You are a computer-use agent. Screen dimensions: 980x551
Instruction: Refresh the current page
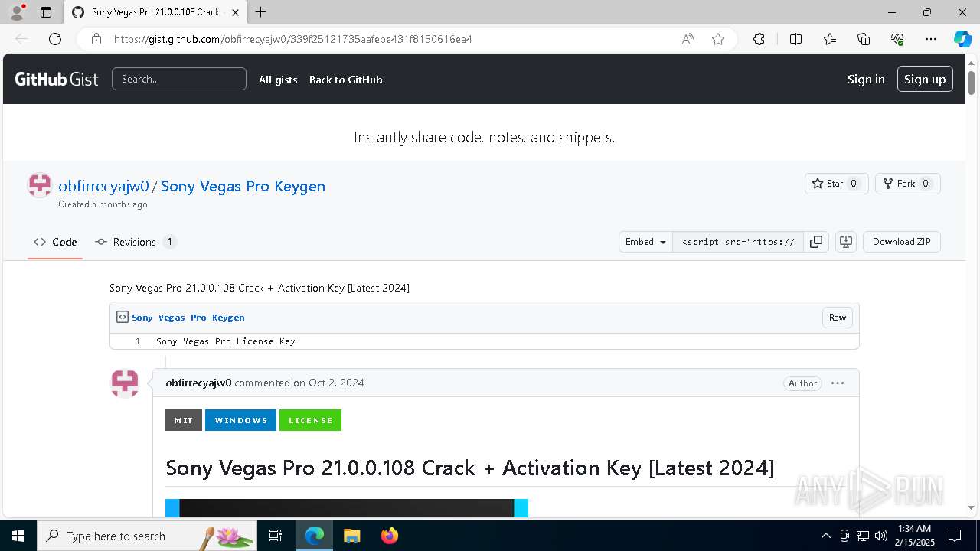(x=55, y=39)
